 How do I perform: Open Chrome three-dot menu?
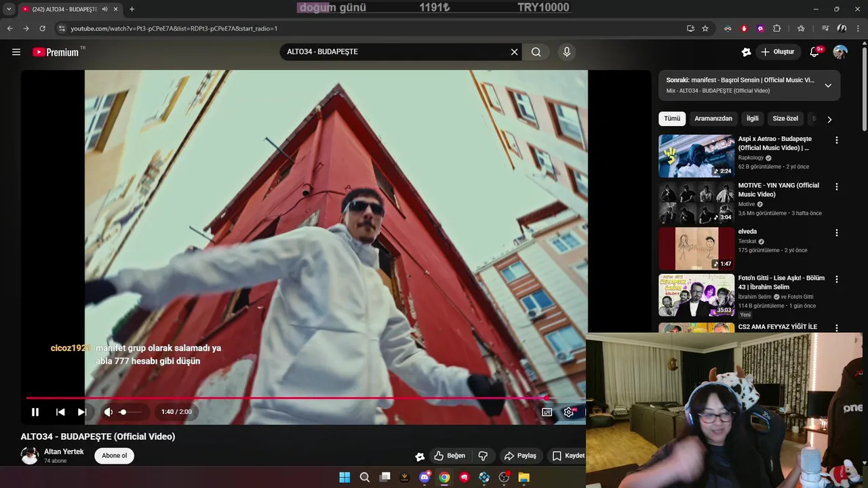click(x=858, y=28)
